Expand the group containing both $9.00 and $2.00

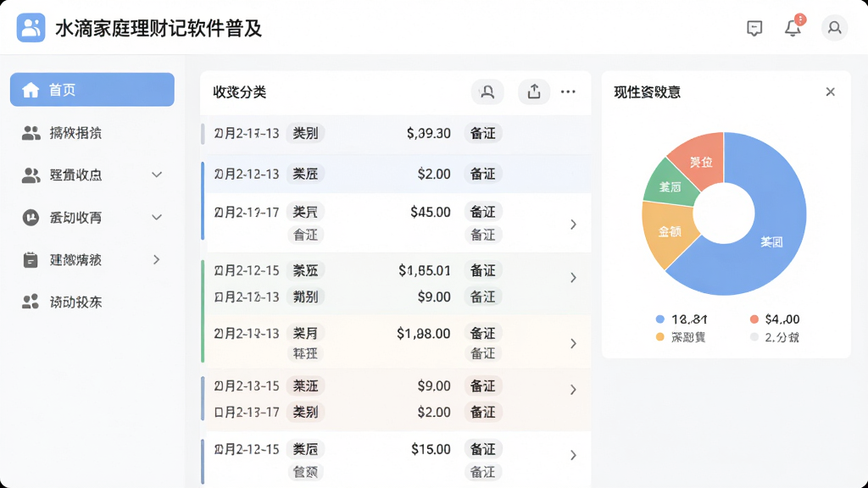pos(574,390)
